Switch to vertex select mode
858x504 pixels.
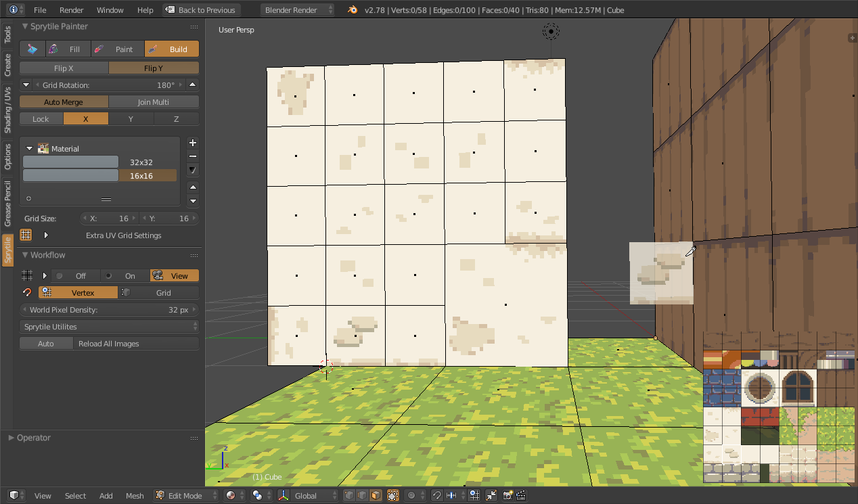349,496
